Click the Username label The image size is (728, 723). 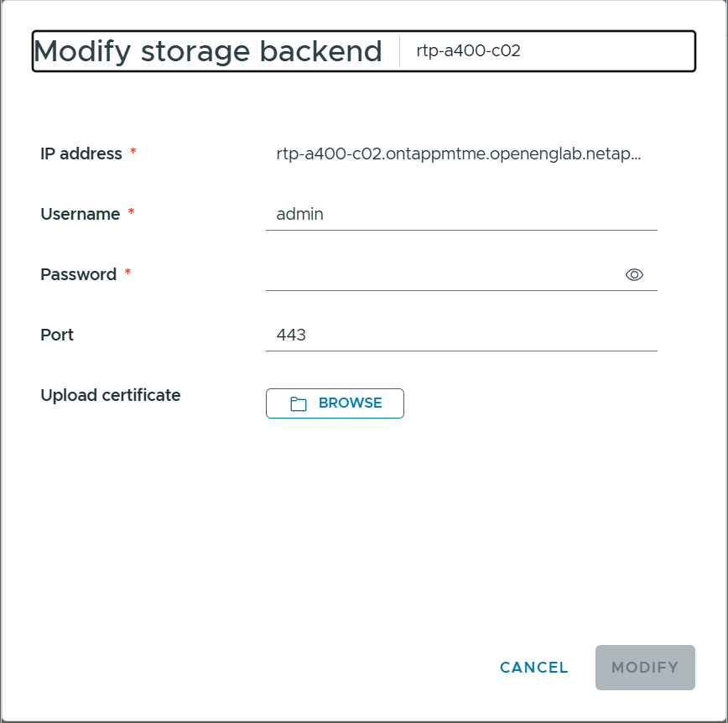(81, 214)
